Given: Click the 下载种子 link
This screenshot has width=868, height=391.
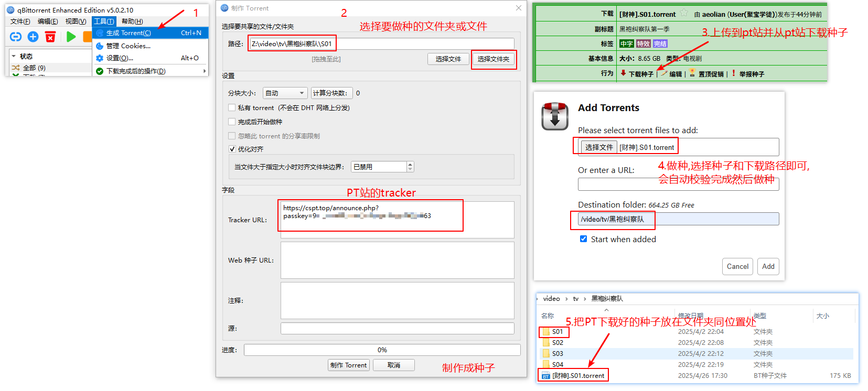Looking at the screenshot, I should click(641, 74).
